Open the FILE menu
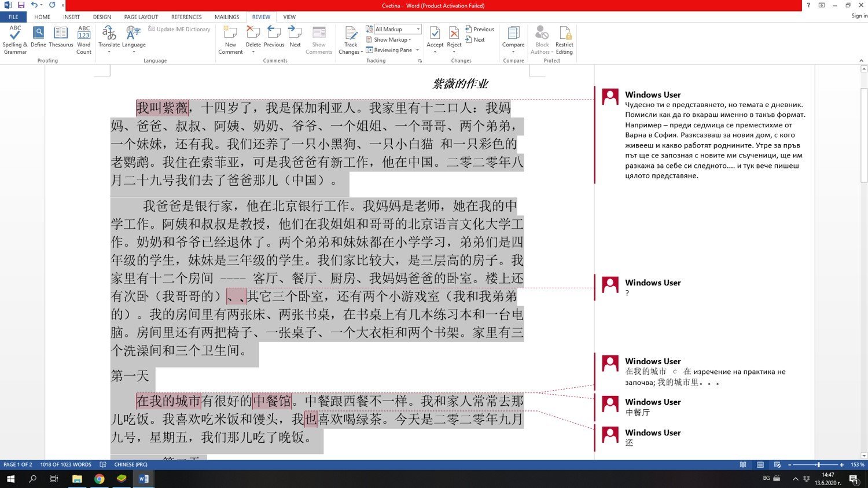Image resolution: width=868 pixels, height=488 pixels. click(x=13, y=17)
